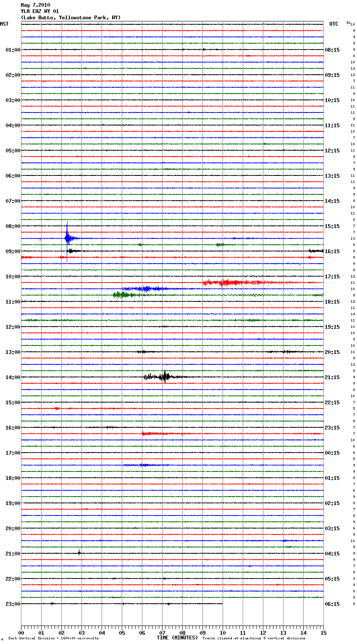Click the 21:15 UTC time label

coord(332,377)
